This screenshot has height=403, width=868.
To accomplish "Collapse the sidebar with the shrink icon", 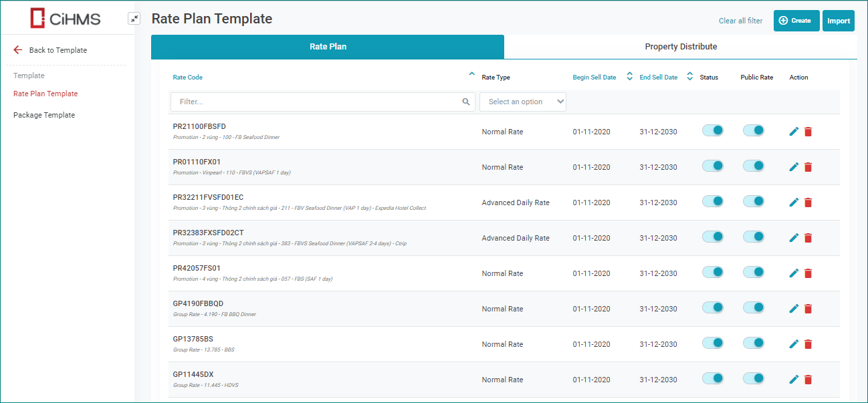I will pos(134,19).
